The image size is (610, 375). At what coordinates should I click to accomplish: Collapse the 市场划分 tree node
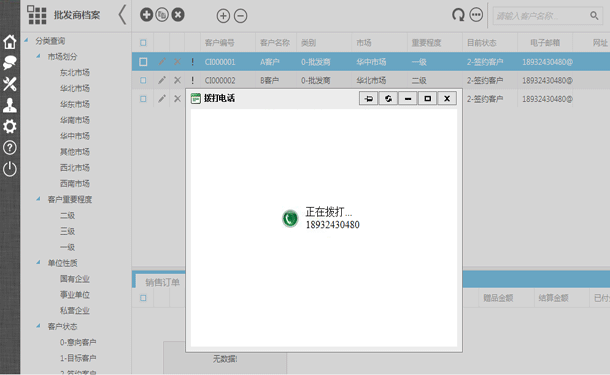click(x=38, y=56)
